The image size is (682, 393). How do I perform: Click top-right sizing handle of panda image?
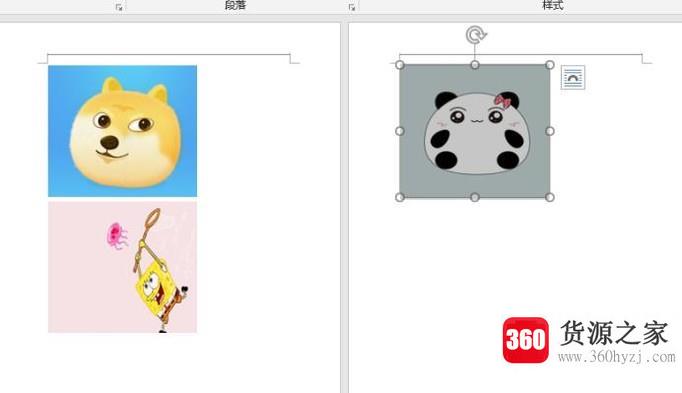550,65
